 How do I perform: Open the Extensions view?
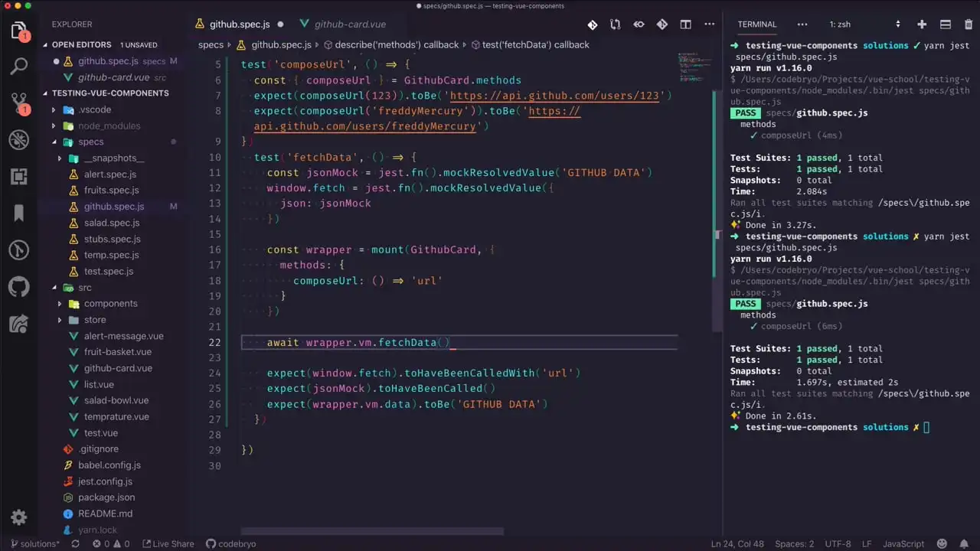[19, 177]
